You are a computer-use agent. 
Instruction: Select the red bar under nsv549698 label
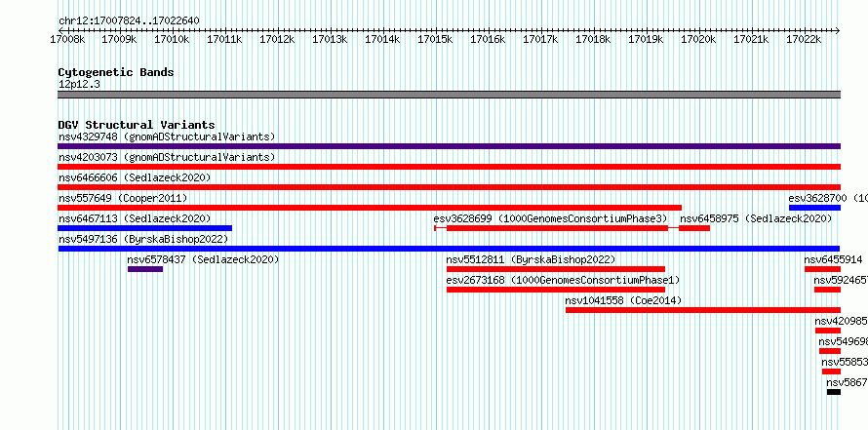[830, 351]
